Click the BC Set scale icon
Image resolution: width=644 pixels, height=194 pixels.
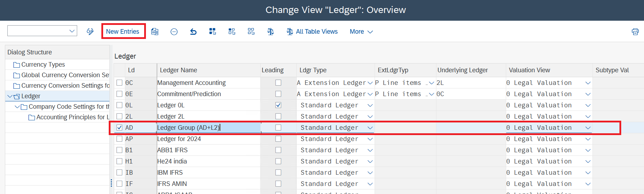(270, 32)
